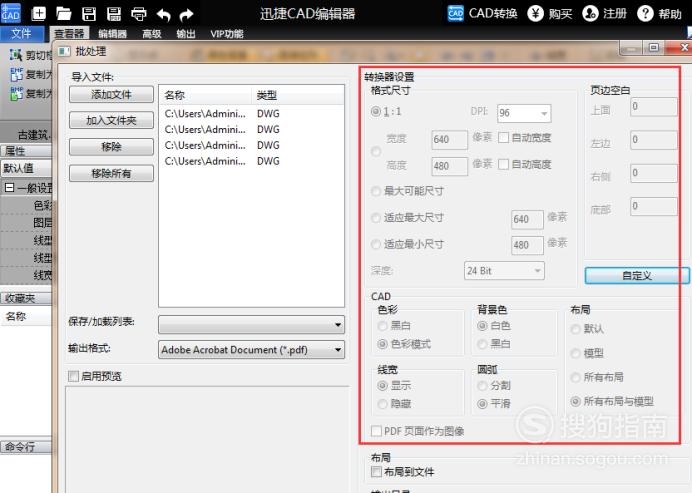Click the CAD app logo icon
This screenshot has width=692, height=493.
tap(10, 13)
